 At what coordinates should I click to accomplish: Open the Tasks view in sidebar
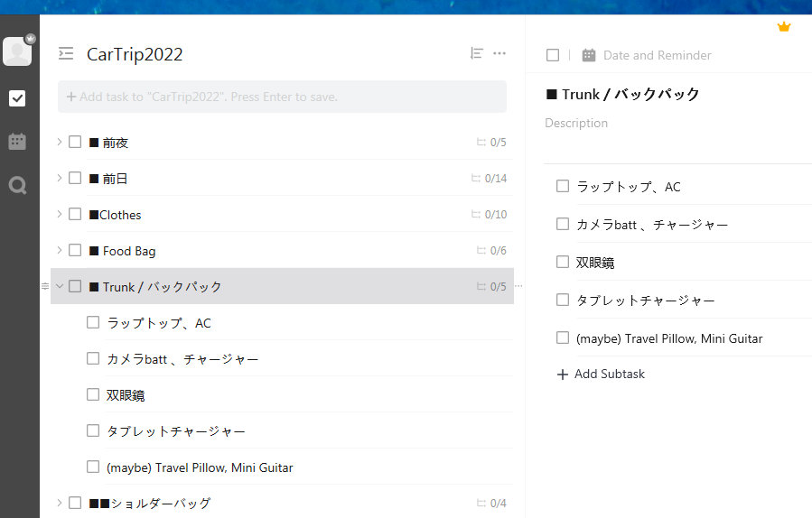click(x=17, y=97)
